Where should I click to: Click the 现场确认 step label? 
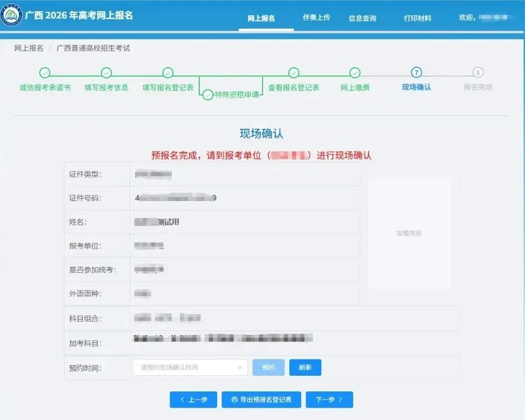pos(416,87)
